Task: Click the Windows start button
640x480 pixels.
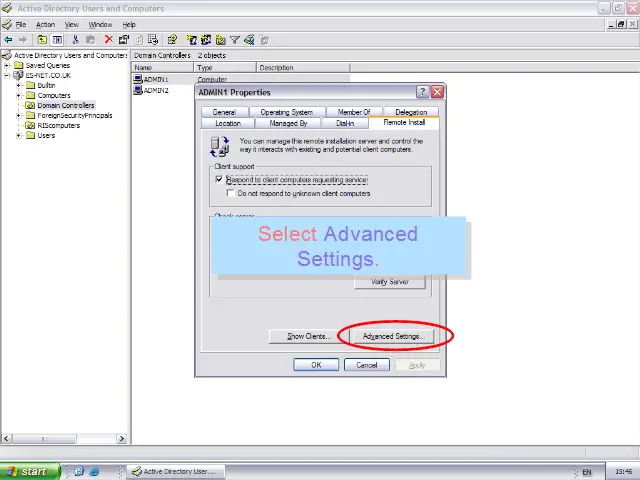Action: tap(29, 471)
